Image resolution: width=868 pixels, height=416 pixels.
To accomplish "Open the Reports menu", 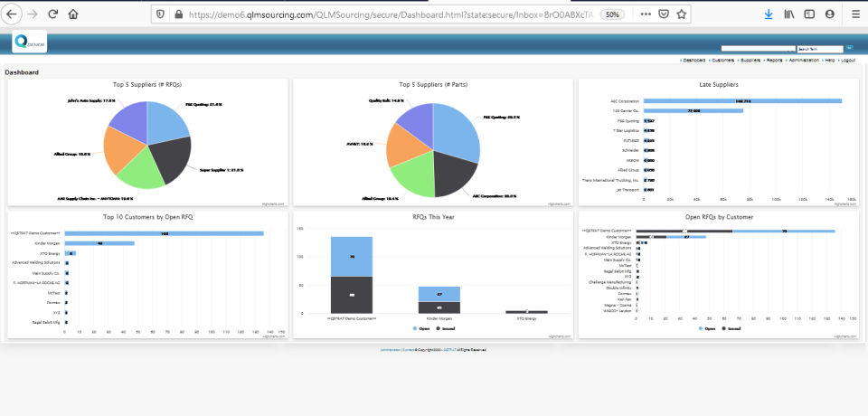I will [775, 60].
